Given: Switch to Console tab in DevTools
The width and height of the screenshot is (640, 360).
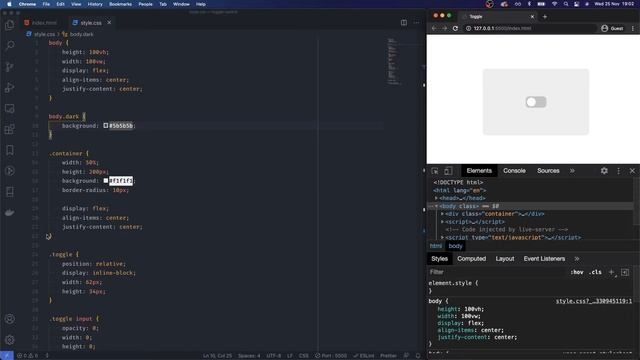Looking at the screenshot, I should (514, 171).
